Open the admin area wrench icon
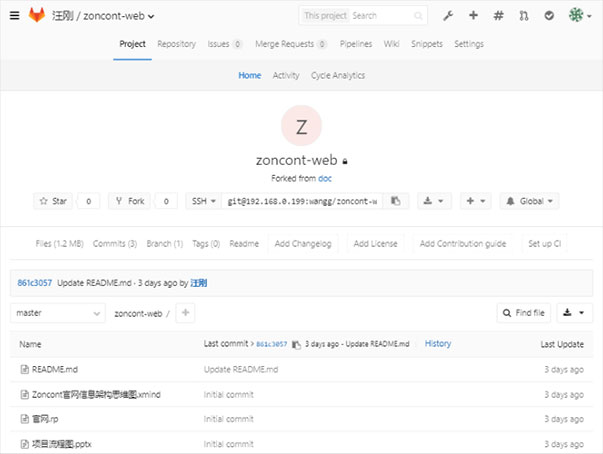This screenshot has width=603, height=454. [448, 16]
